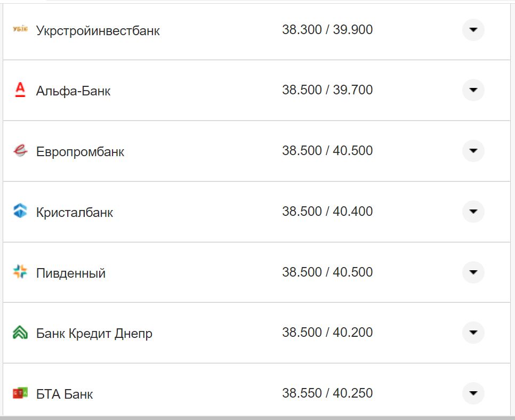Image resolution: width=515 pixels, height=420 pixels.
Task: Expand the Альфа-Банк row arrow
Action: 473,90
